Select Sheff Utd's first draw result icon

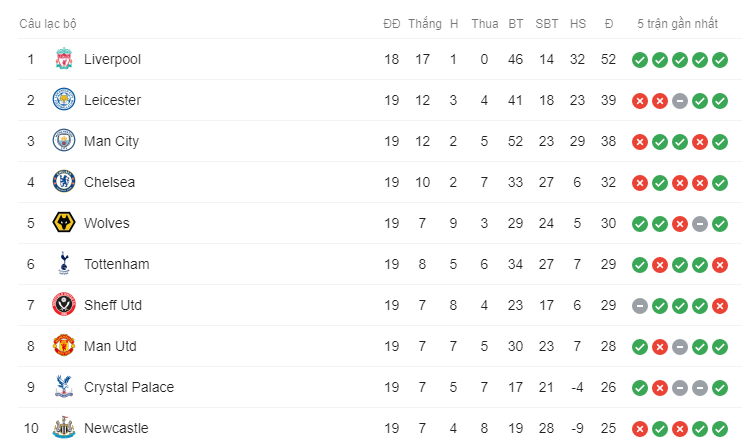point(640,306)
